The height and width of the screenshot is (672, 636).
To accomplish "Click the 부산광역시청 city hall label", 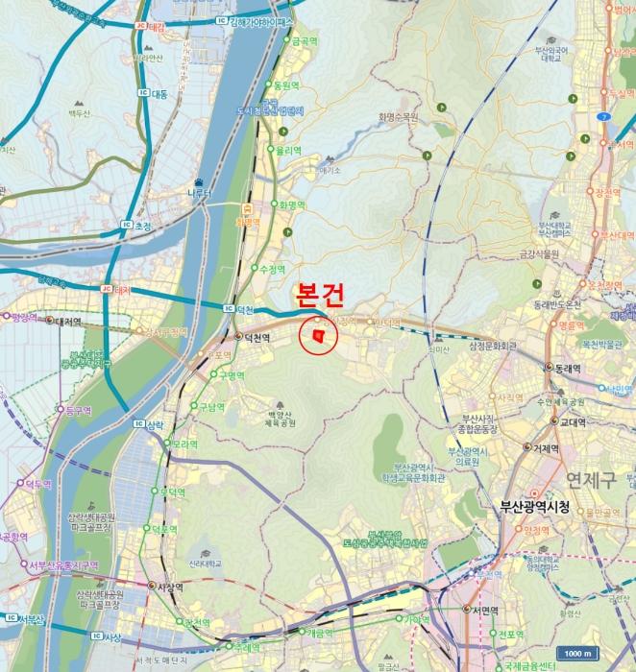I will tap(534, 506).
